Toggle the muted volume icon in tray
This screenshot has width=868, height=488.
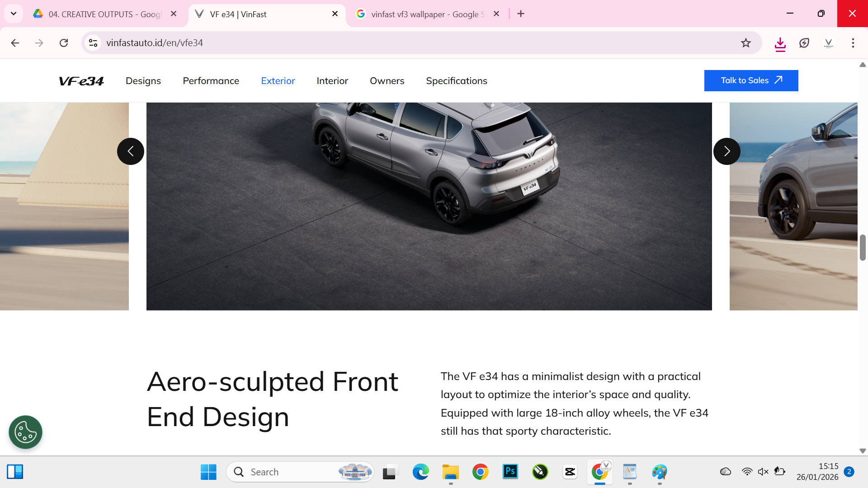[763, 472]
